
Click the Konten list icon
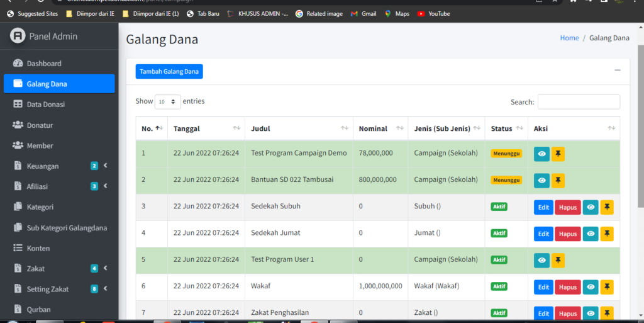click(18, 248)
